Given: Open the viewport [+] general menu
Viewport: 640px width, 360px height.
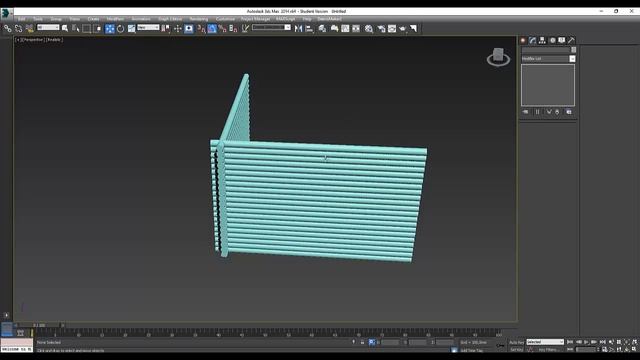Looking at the screenshot, I should pyautogui.click(x=18, y=40).
